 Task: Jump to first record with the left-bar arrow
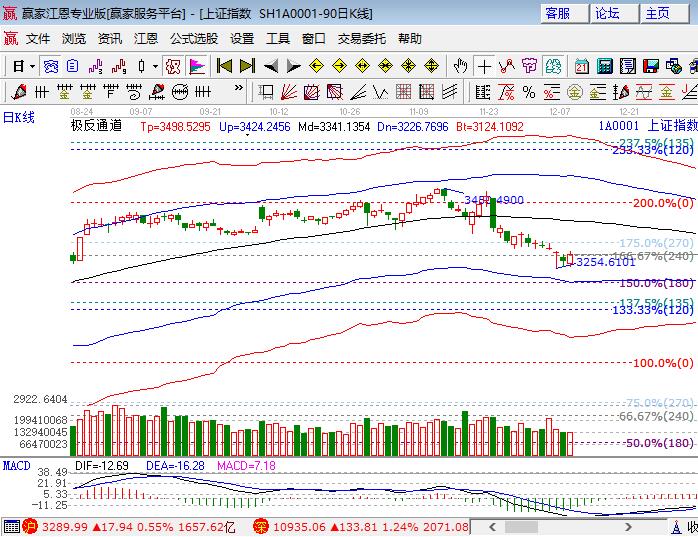click(x=224, y=66)
